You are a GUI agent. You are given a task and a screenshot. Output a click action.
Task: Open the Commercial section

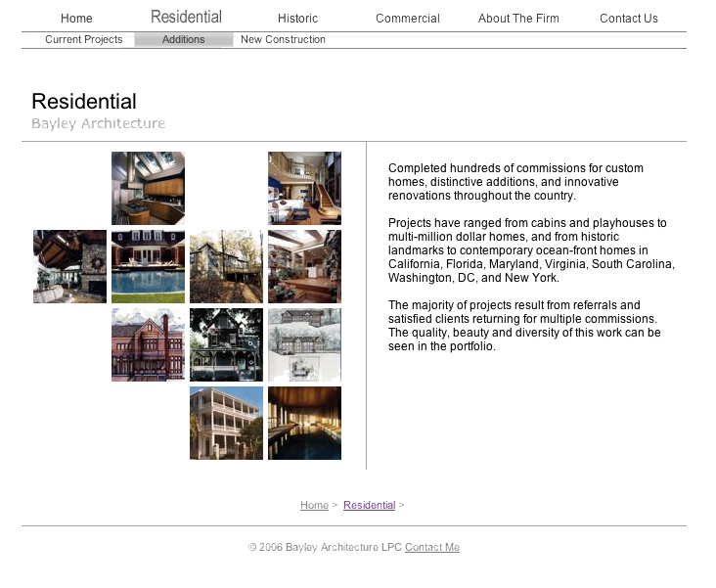408,19
